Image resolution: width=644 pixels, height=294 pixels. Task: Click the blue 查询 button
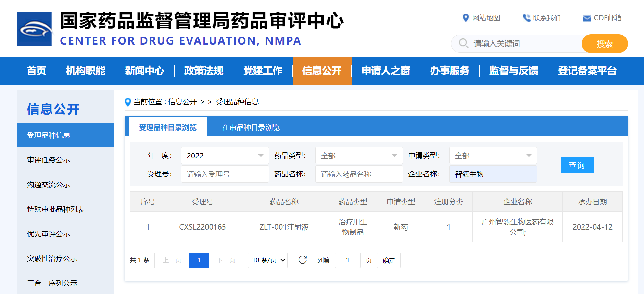coord(577,165)
